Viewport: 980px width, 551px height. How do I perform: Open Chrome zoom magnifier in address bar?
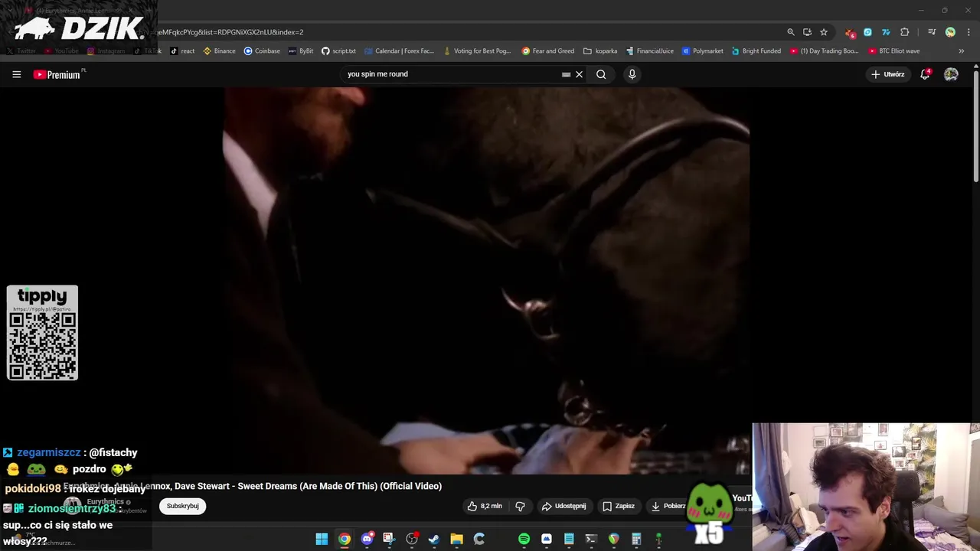(x=791, y=32)
